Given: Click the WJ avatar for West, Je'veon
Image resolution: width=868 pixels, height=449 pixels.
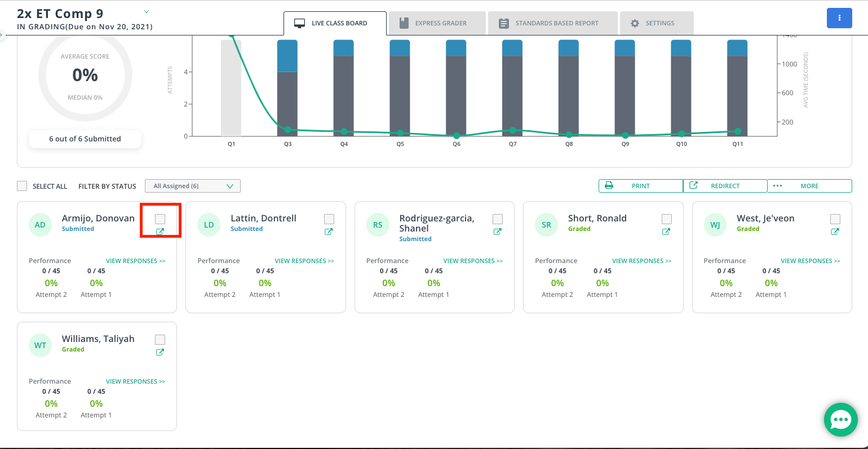Looking at the screenshot, I should click(715, 225).
